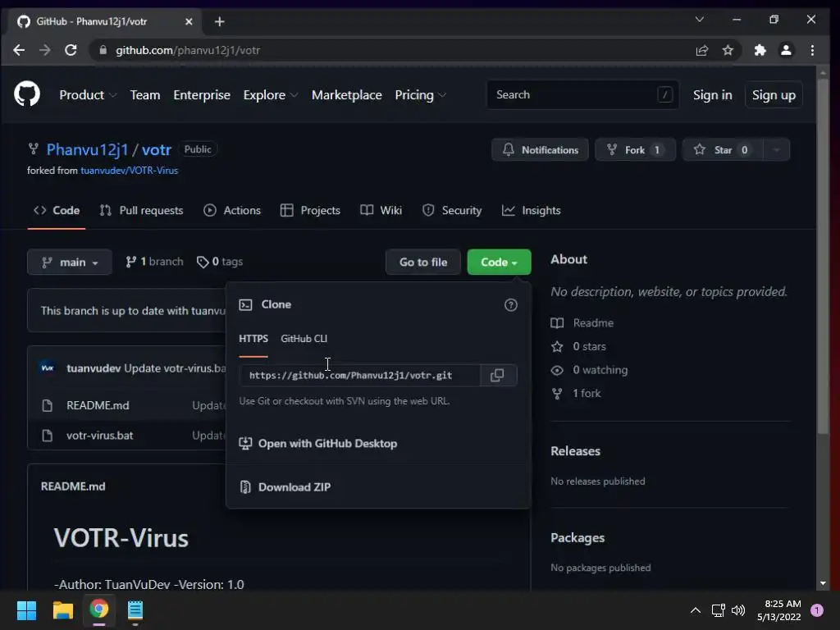Screen dimensions: 840x630
Task: Click the browser address bar
Action: tap(396, 50)
